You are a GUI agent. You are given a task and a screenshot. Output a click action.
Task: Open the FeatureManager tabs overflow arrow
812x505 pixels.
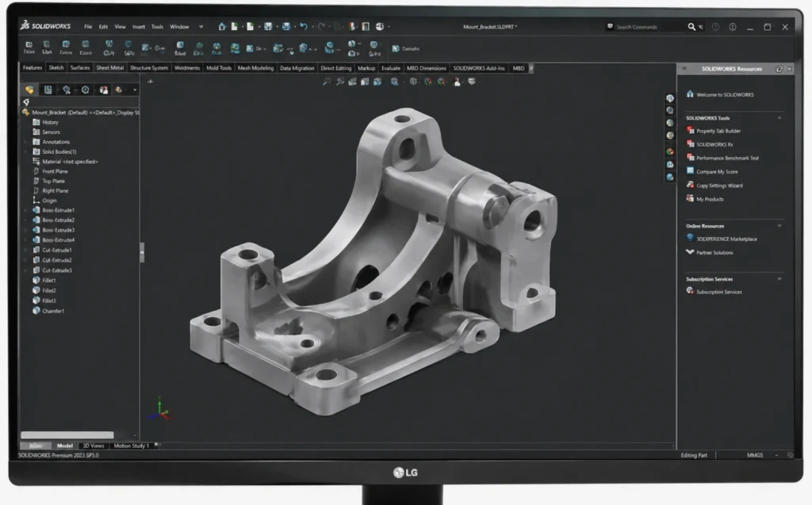135,90
